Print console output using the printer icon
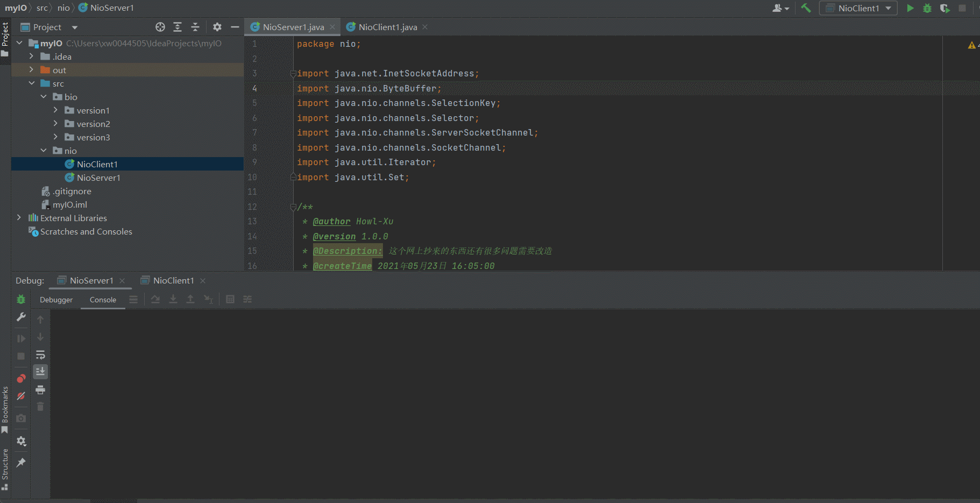This screenshot has height=503, width=980. click(x=40, y=389)
